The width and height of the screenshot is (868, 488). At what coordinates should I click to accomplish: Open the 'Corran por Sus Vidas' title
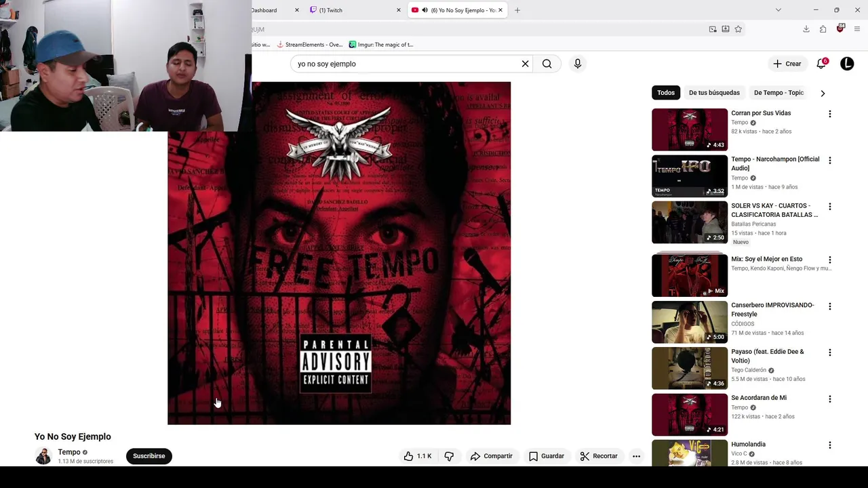(x=761, y=113)
